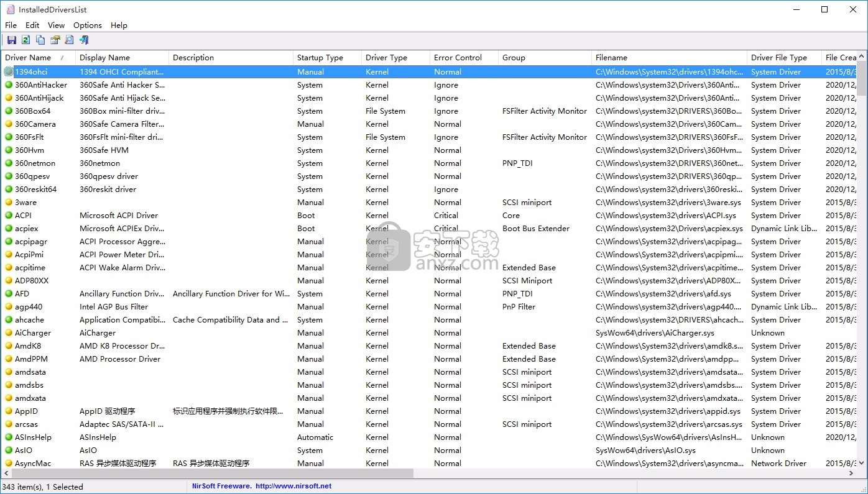868x494 pixels.
Task: Click the green status icon beside ACPI
Action: click(9, 216)
